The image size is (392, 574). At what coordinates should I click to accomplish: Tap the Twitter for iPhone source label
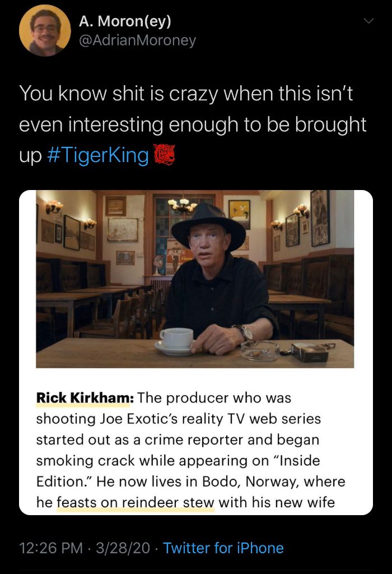tap(225, 548)
